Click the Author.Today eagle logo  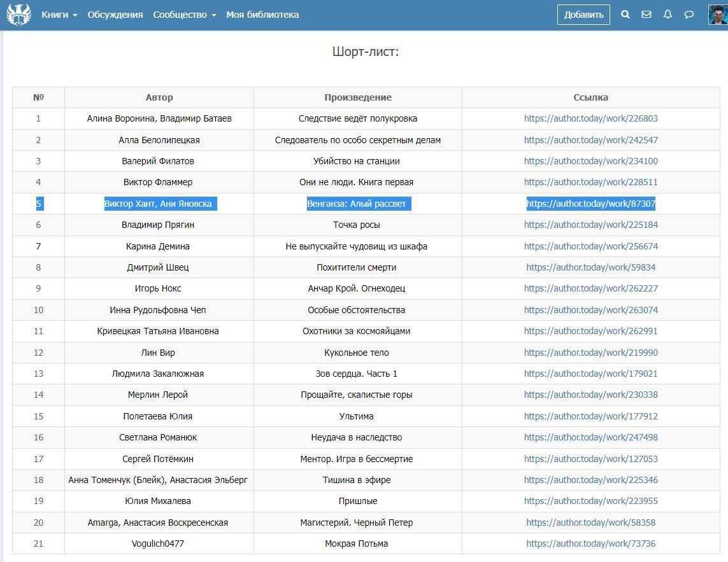click(18, 15)
